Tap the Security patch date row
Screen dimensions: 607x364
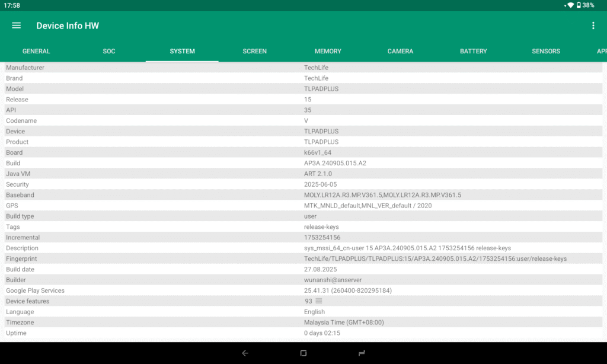tap(320, 184)
